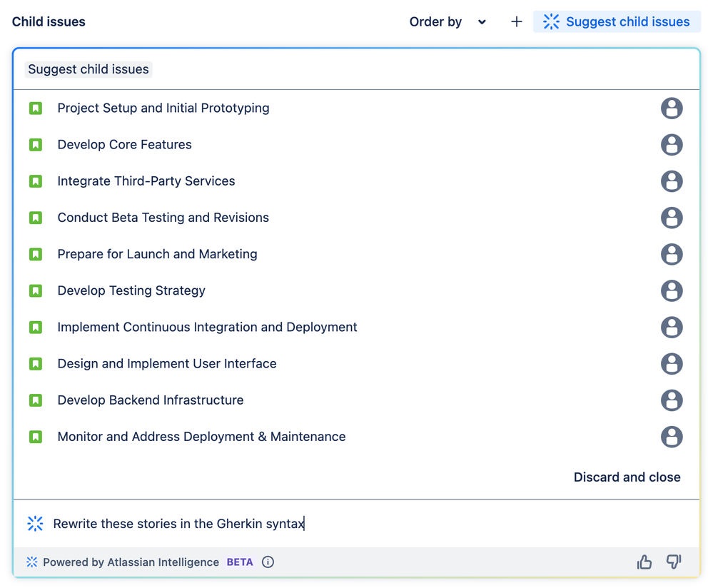Select the Integrate Third-Party Services suggestion
Image resolution: width=713 pixels, height=588 pixels.
click(146, 181)
